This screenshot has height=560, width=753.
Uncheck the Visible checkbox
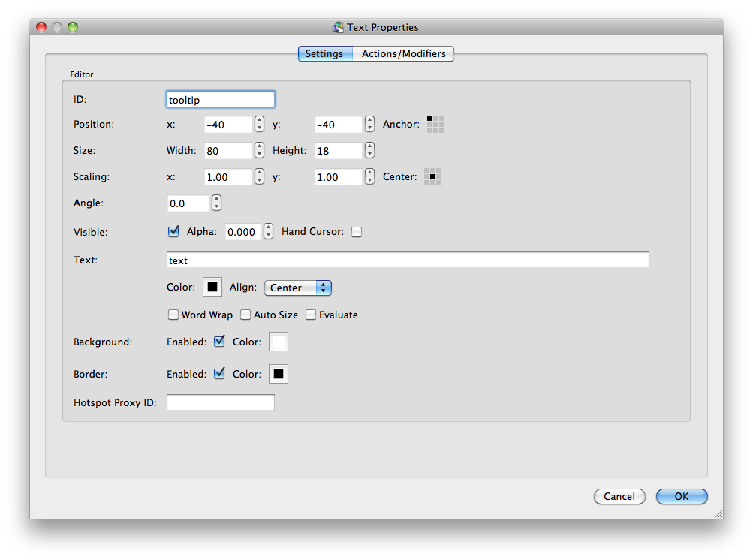(173, 232)
